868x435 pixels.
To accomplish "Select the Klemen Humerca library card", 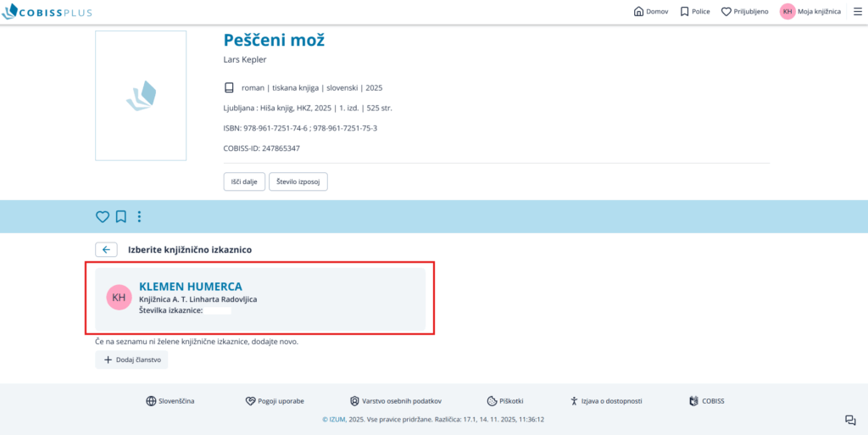I will pyautogui.click(x=259, y=299).
